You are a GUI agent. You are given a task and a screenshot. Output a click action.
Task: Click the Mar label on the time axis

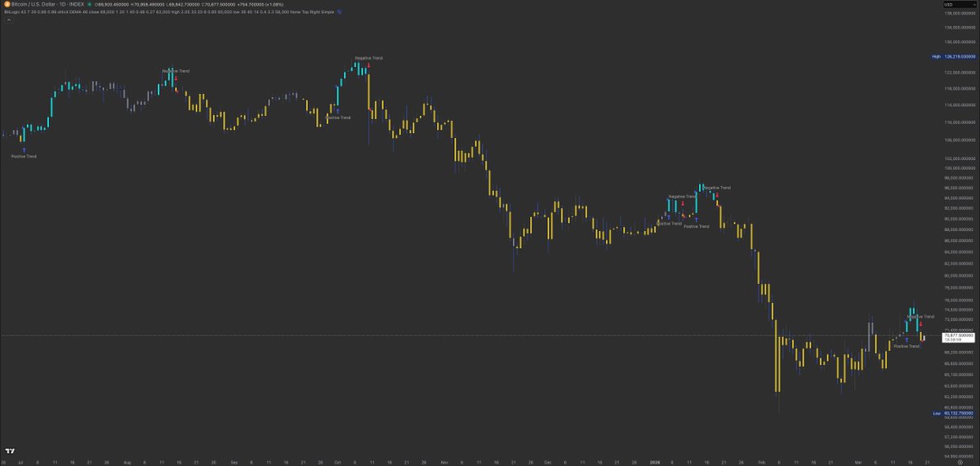(857, 461)
